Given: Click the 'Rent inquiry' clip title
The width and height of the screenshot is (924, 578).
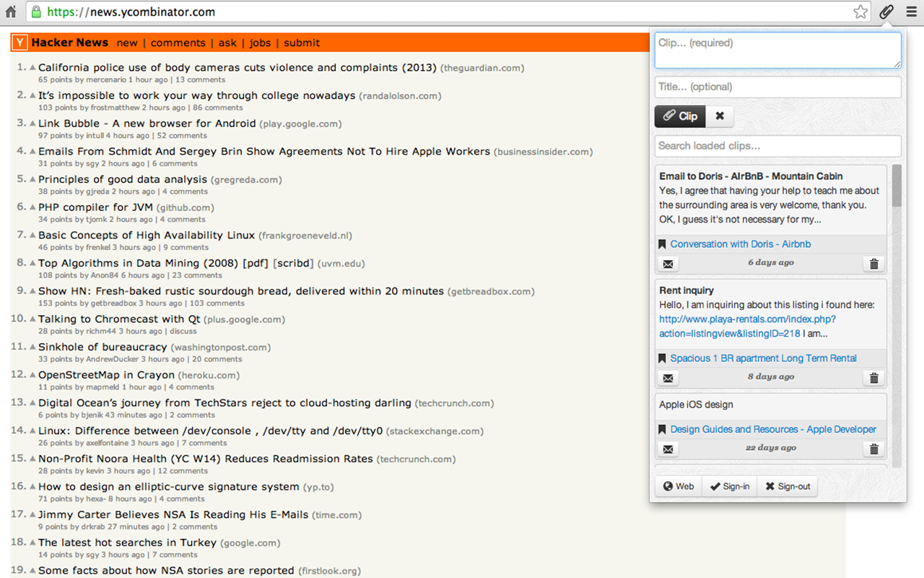Looking at the screenshot, I should (x=687, y=290).
